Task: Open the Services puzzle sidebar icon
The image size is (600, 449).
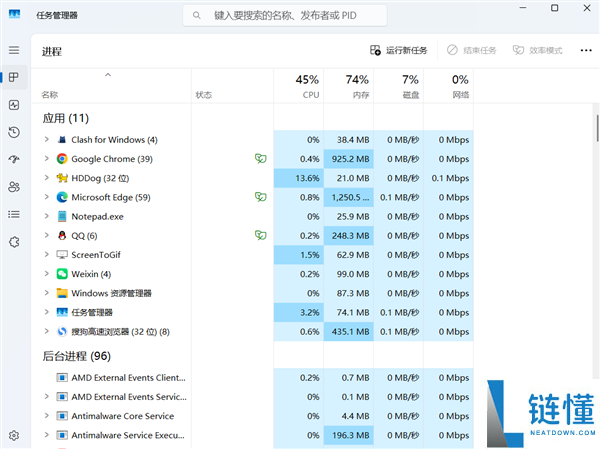Action: [x=14, y=242]
